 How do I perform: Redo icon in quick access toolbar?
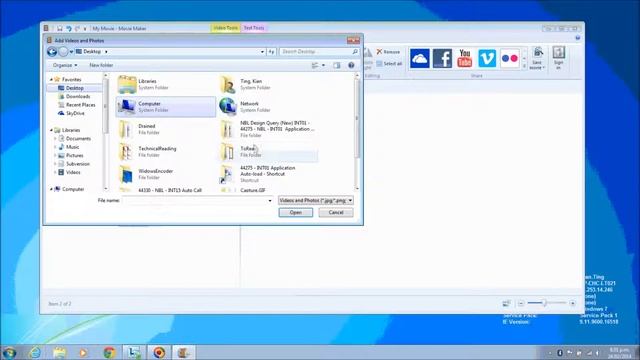[77, 28]
